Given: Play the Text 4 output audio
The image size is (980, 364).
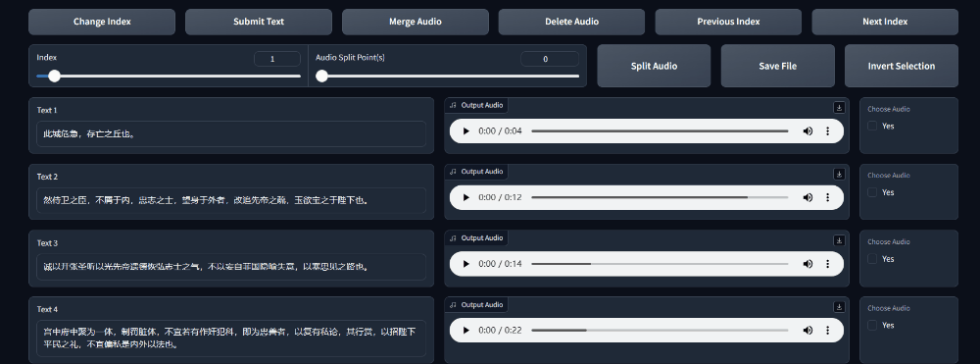Looking at the screenshot, I should [x=465, y=331].
